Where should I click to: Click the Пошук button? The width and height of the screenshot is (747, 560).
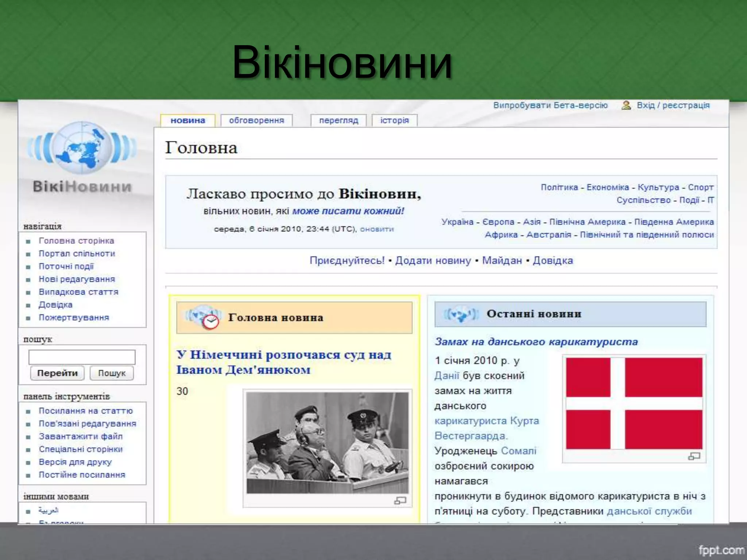tap(112, 373)
